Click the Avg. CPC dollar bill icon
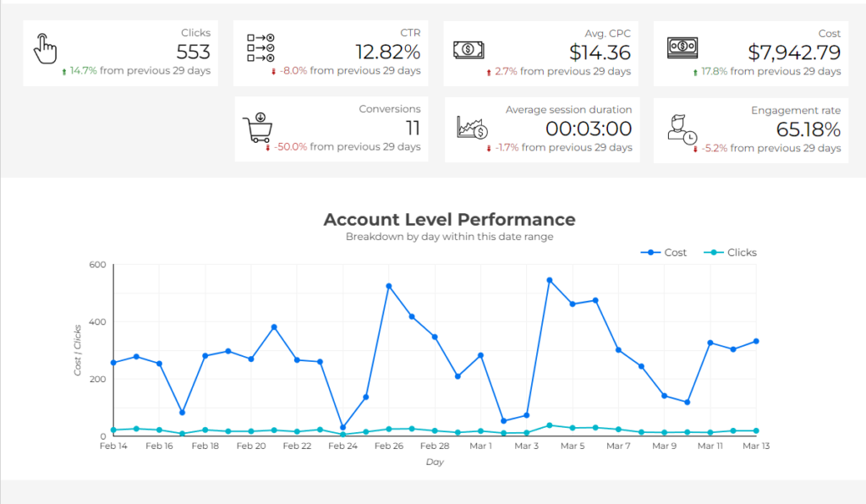 469,50
